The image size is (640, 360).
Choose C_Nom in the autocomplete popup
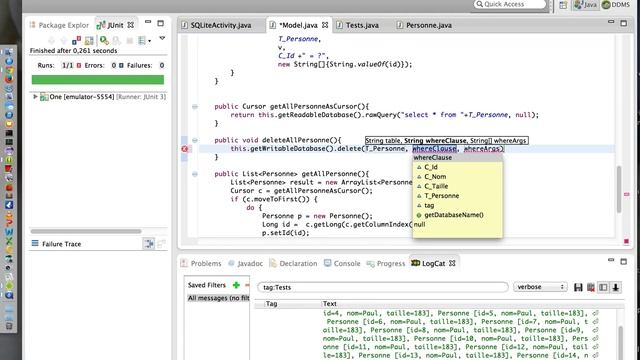(x=458, y=177)
